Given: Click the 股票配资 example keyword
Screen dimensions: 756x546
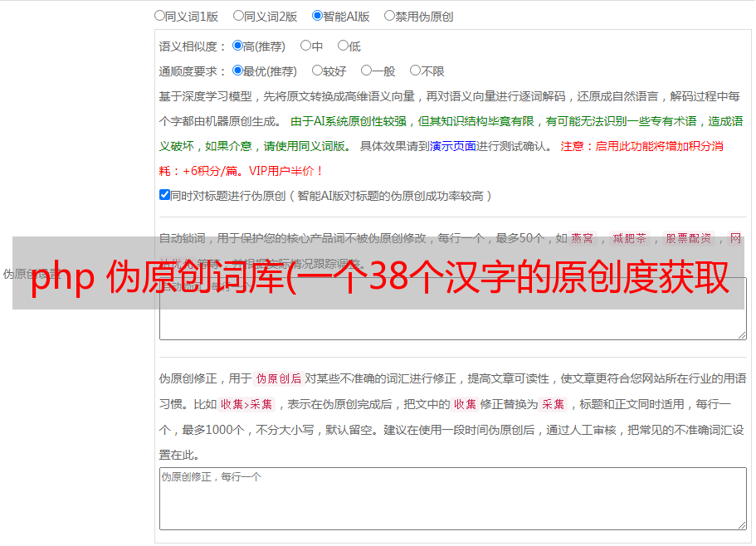Looking at the screenshot, I should pos(689,238).
